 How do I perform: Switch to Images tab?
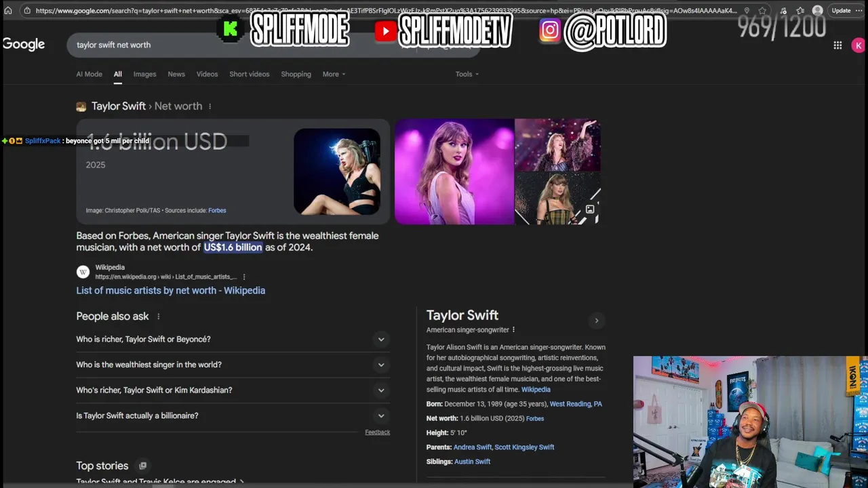click(144, 74)
